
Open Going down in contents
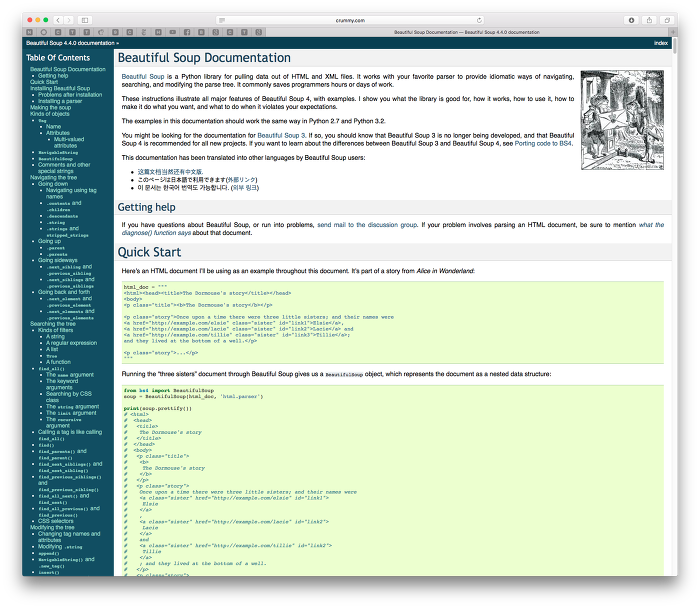point(53,184)
